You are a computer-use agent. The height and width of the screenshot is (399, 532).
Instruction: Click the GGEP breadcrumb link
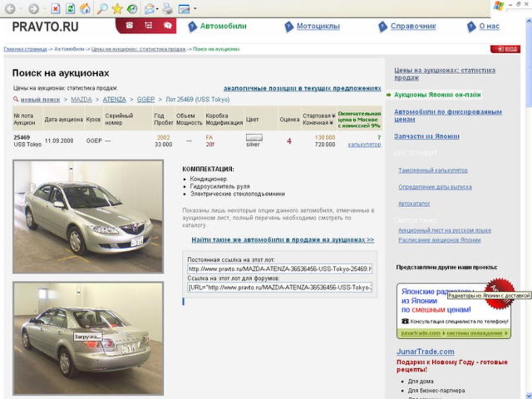145,99
